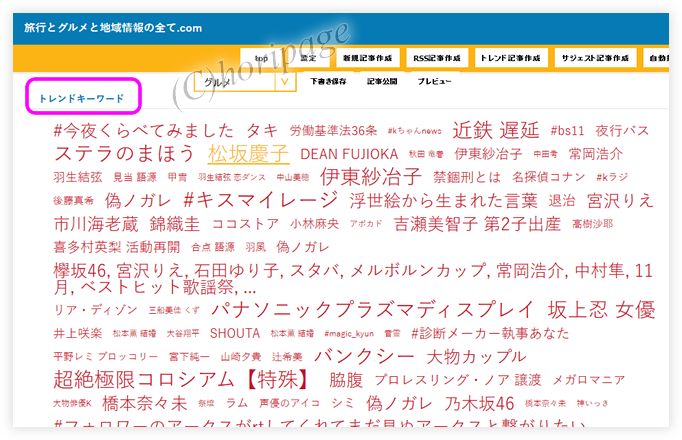Select keyword 近鉄 遅延

496,130
